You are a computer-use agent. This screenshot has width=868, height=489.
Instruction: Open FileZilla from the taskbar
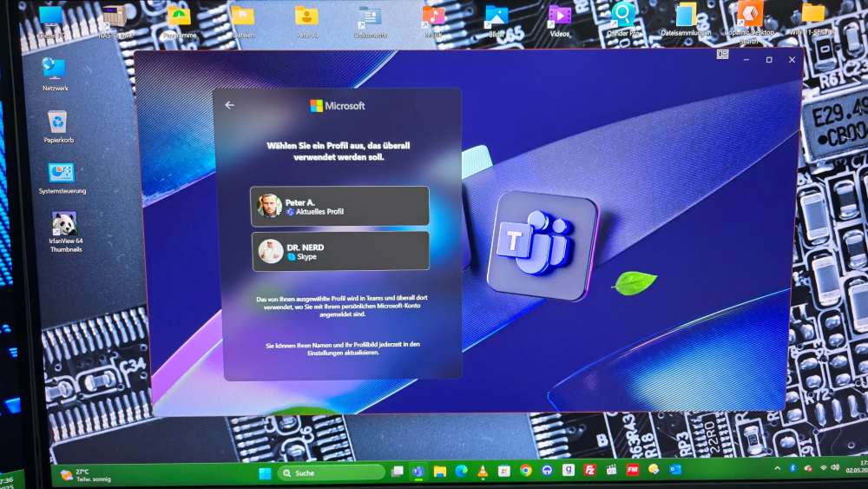pos(589,470)
